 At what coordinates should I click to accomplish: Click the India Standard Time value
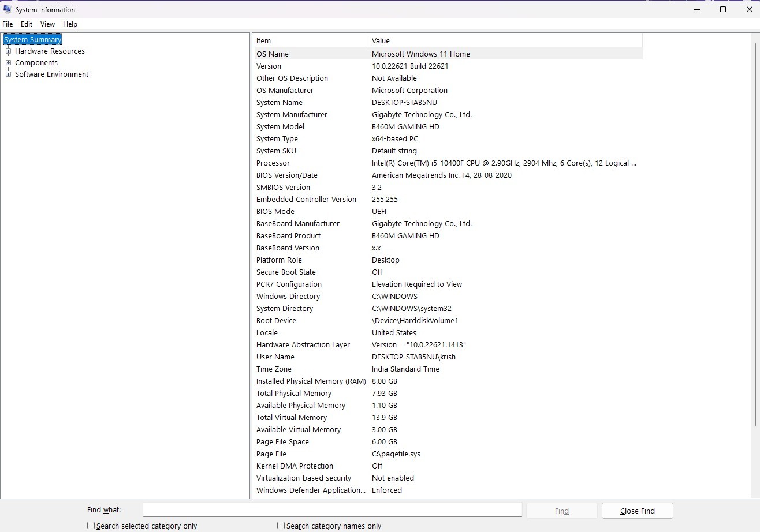405,369
